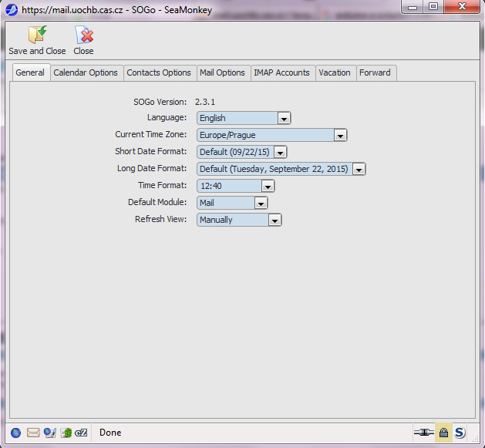Click the "Long Date Format:" label
Screen dimensions: 485x448
coord(152,168)
